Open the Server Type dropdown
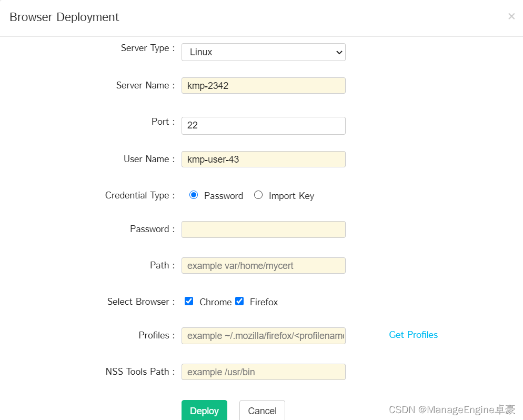The height and width of the screenshot is (420, 523). pos(264,52)
